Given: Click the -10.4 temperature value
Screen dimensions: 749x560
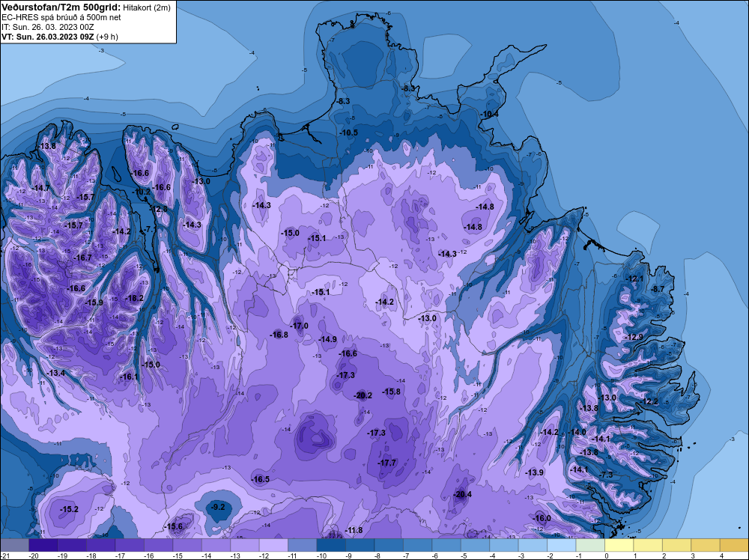Looking at the screenshot, I should click(x=489, y=115).
